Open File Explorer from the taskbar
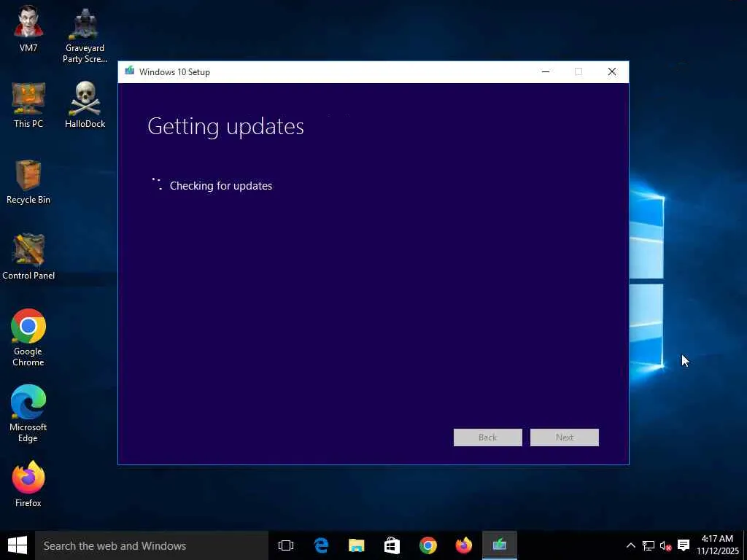 pos(356,545)
